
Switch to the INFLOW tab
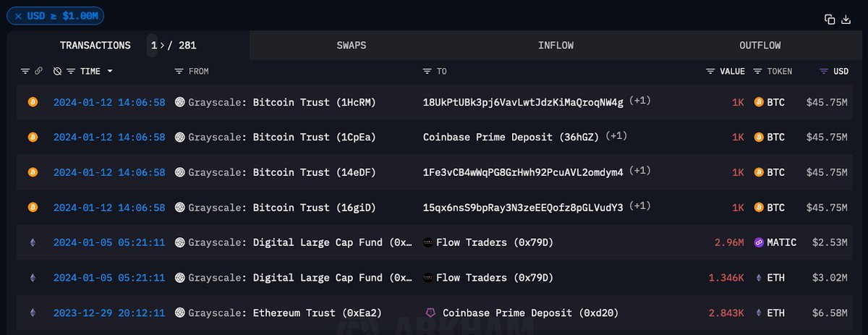point(556,46)
